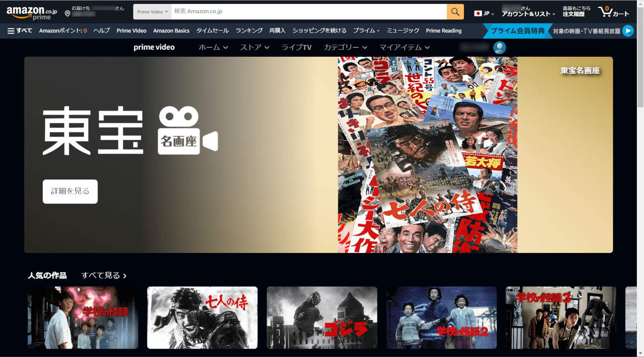Screen dimensions: 644x357
Task: Click the prime video logo
Action: pyautogui.click(x=154, y=47)
